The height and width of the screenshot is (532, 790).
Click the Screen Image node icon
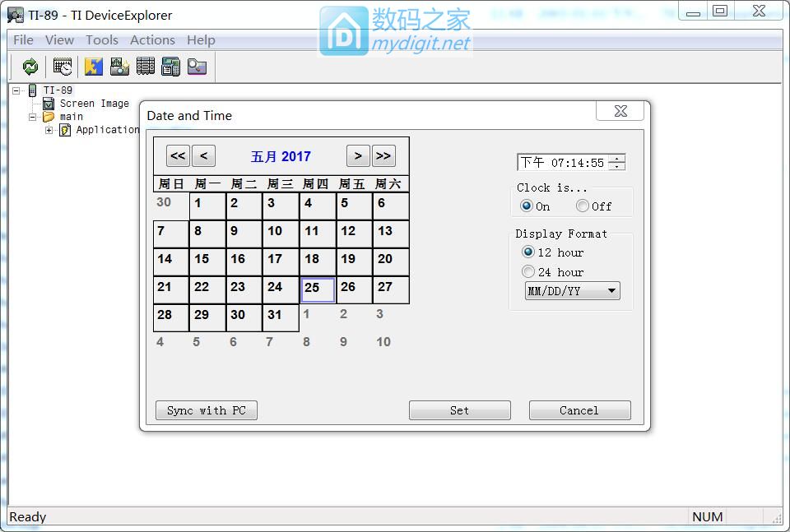click(49, 104)
